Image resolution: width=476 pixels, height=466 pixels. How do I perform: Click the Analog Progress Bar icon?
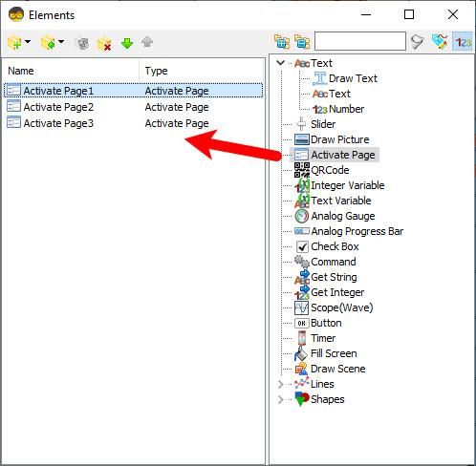tap(301, 231)
